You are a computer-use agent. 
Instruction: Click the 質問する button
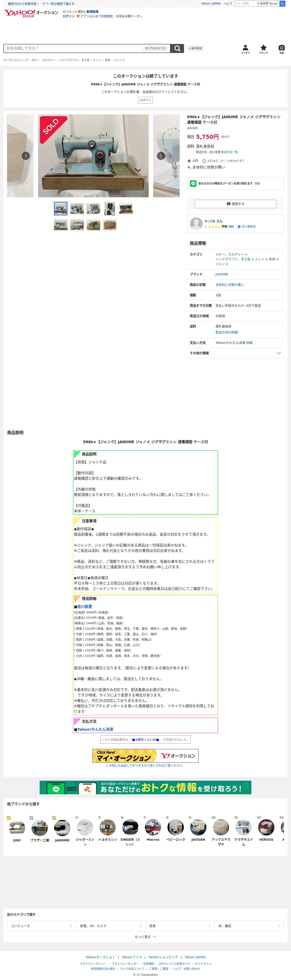tap(235, 204)
